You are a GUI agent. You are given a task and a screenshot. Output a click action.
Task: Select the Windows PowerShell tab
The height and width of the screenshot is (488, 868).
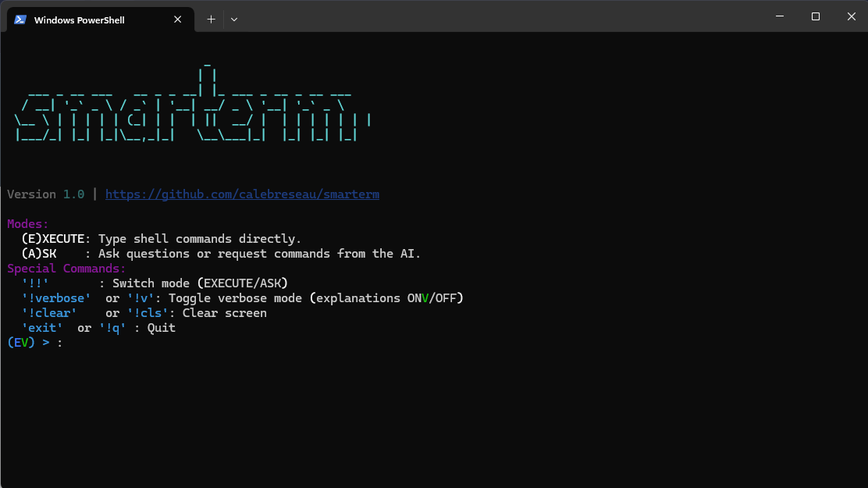coord(86,20)
